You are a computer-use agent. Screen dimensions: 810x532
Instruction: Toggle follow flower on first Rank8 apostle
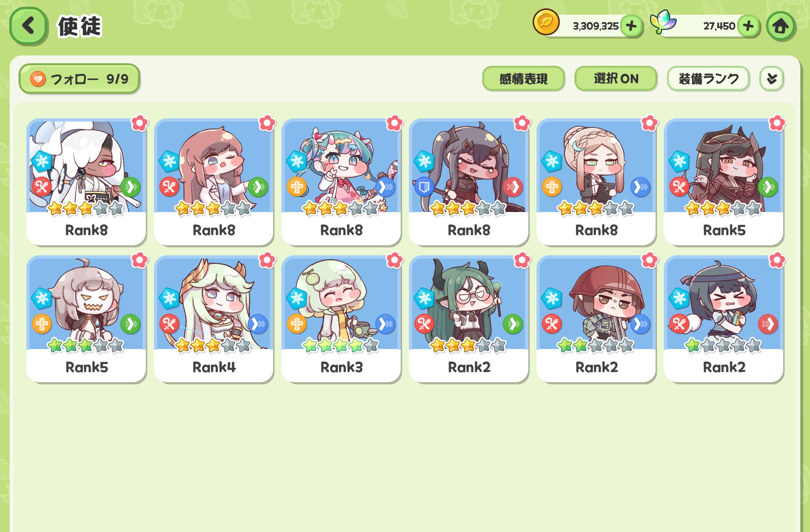coord(139,123)
